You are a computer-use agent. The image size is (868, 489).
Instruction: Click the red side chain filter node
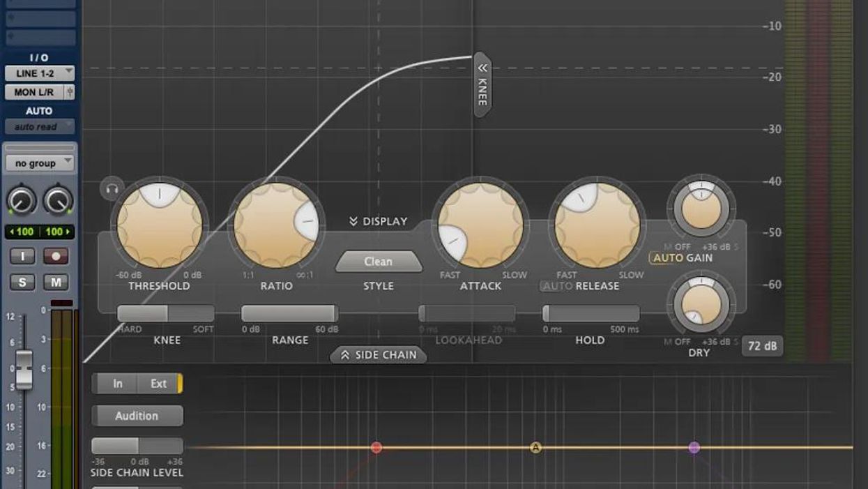(x=376, y=447)
